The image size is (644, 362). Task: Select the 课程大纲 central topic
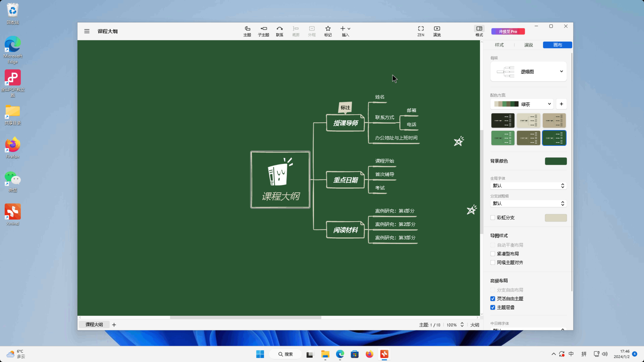click(280, 180)
